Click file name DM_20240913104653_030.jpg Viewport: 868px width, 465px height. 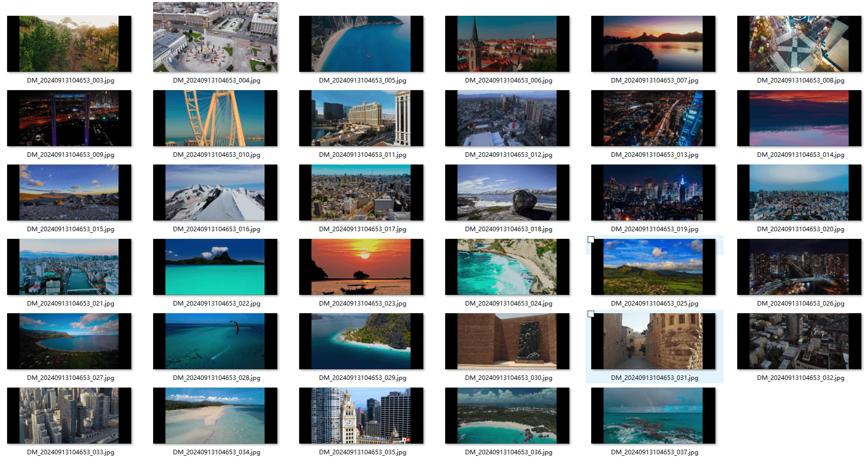(x=509, y=378)
